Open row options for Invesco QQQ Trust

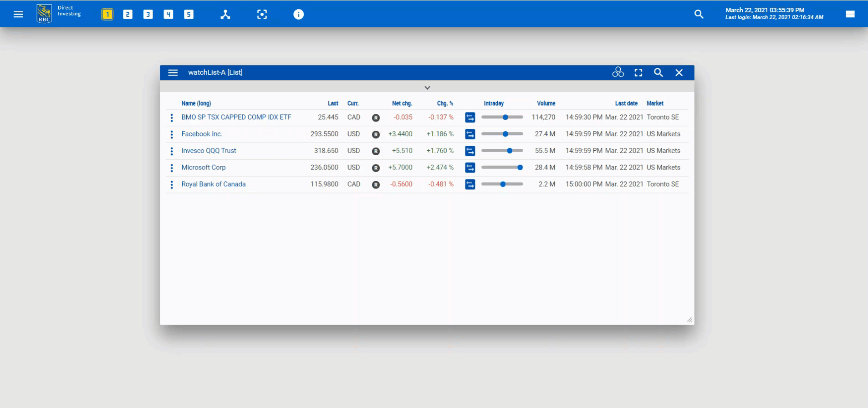172,151
